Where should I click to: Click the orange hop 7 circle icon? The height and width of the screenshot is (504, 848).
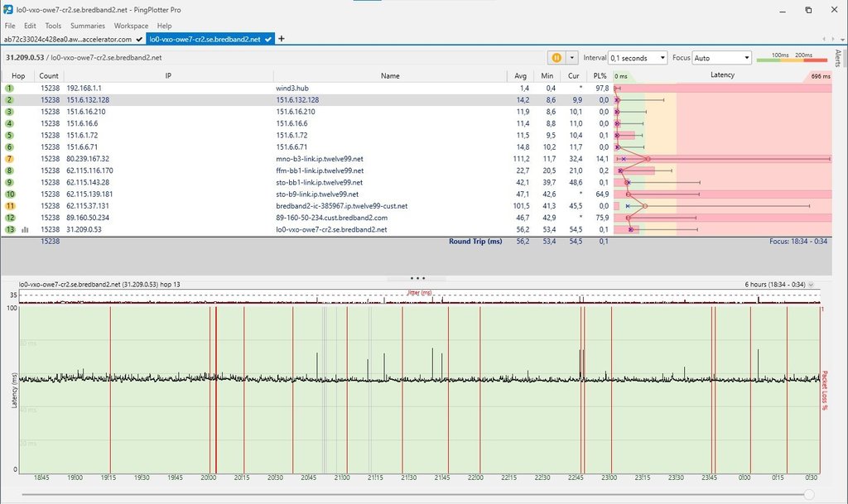[x=9, y=159]
